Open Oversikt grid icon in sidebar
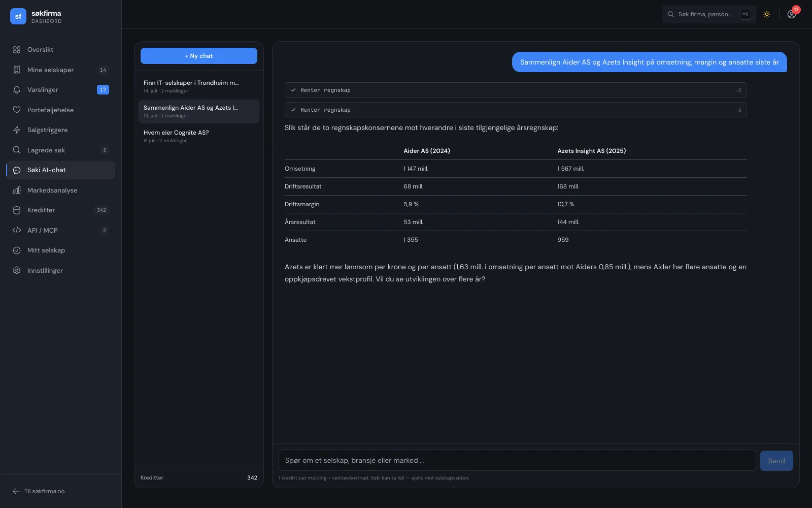Viewport: 812px width, 508px height. tap(17, 50)
